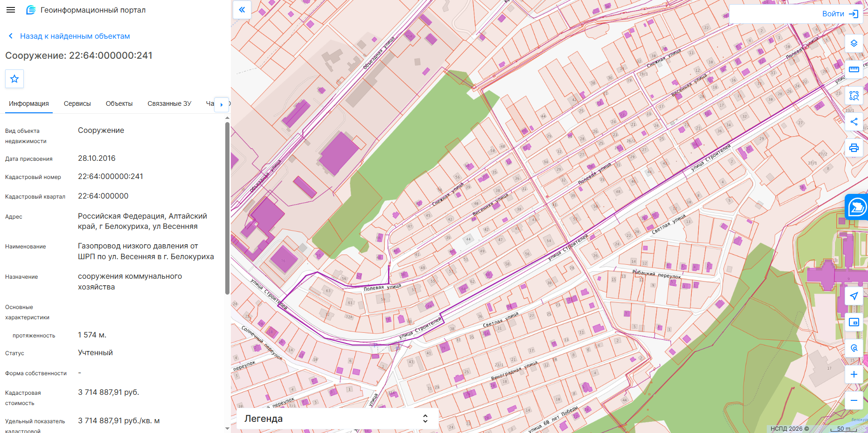Collapse the left information panel
Image resolution: width=868 pixels, height=433 pixels.
[x=242, y=10]
